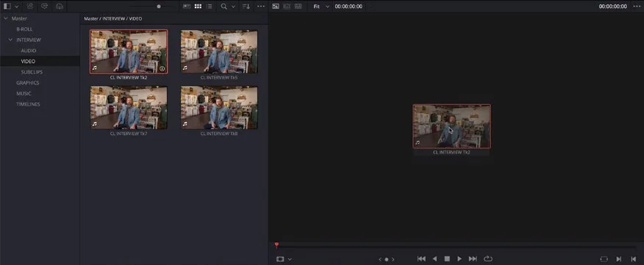Select the CL INTERVIEW Tk5 clip thumbnail
644x265 pixels.
point(219,51)
